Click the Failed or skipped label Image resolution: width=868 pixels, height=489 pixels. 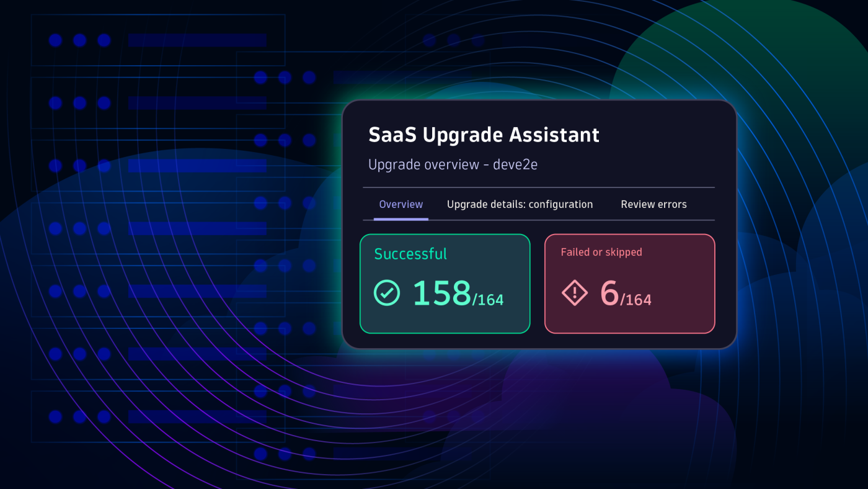point(601,252)
